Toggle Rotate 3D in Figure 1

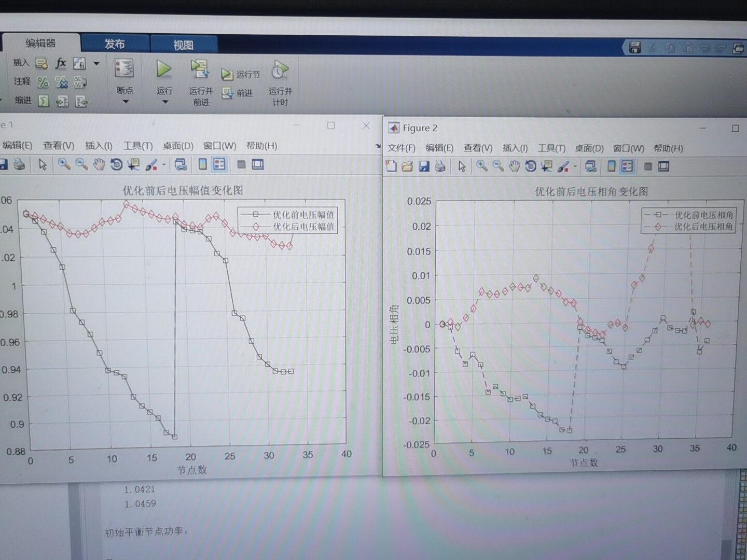(x=116, y=164)
